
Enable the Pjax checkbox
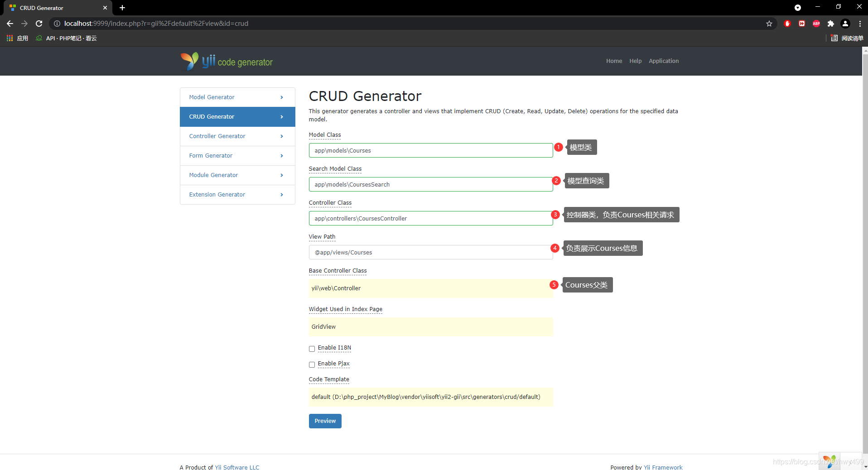[312, 364]
